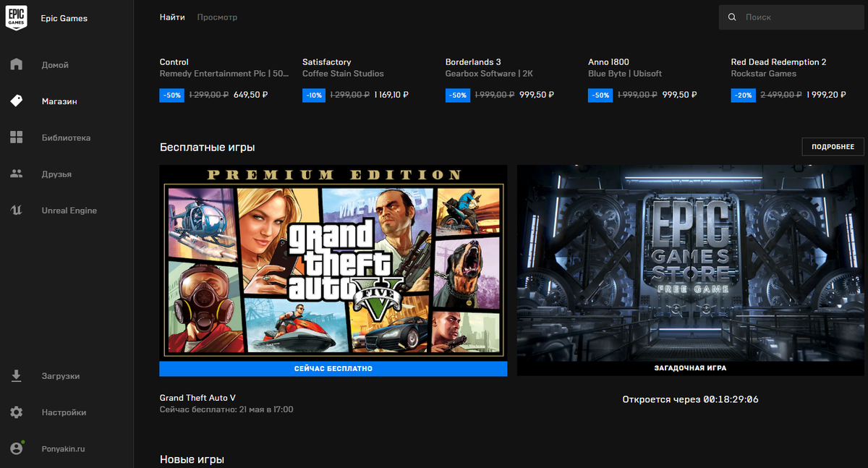Open the Borderlands 3 game title

[473, 62]
